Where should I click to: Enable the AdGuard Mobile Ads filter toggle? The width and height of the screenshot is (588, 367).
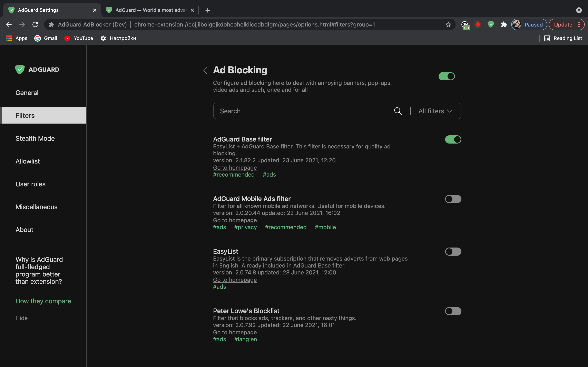pos(453,199)
